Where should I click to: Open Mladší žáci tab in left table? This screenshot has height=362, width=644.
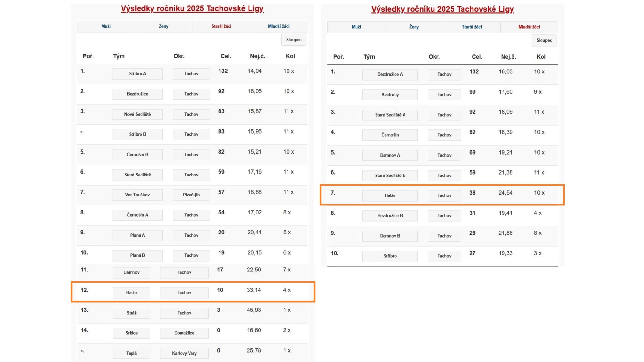tap(279, 26)
